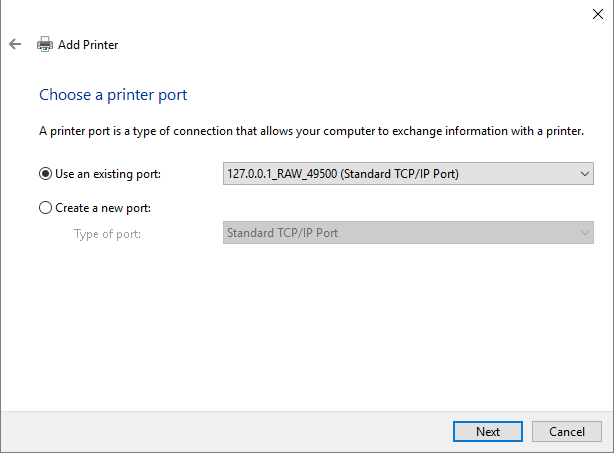614x453 pixels.
Task: Click the printer icon beside Add Printer
Action: point(45,44)
